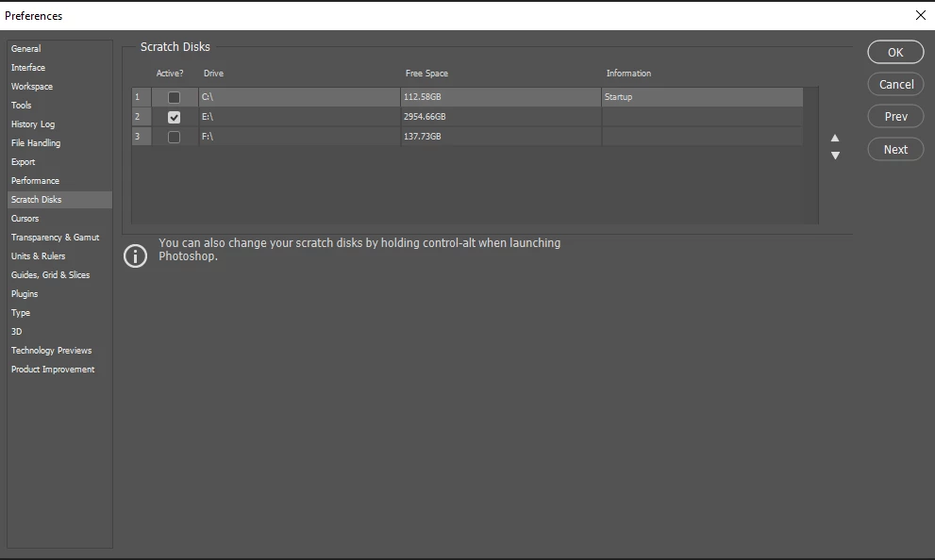Enable the F:\ drive as a scratch disk
This screenshot has width=935, height=560.
174,137
